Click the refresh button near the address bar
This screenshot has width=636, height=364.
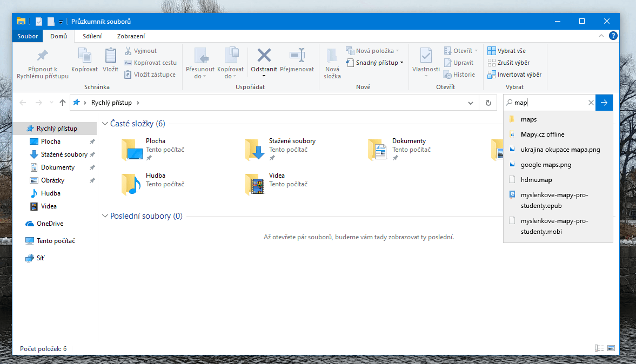488,102
